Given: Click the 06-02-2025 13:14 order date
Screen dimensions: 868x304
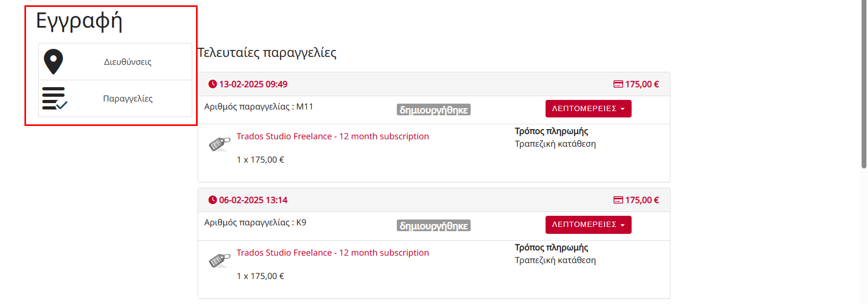Looking at the screenshot, I should click(253, 200).
